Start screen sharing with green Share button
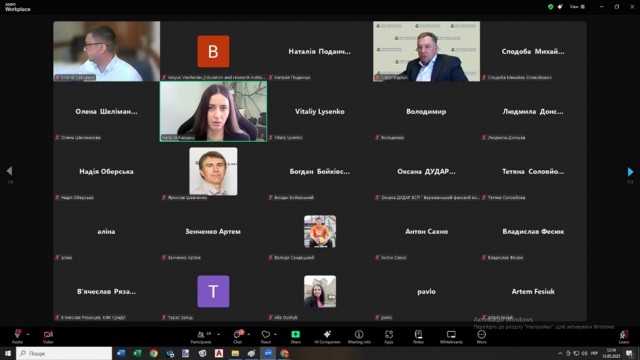The height and width of the screenshot is (360, 640). point(296,336)
